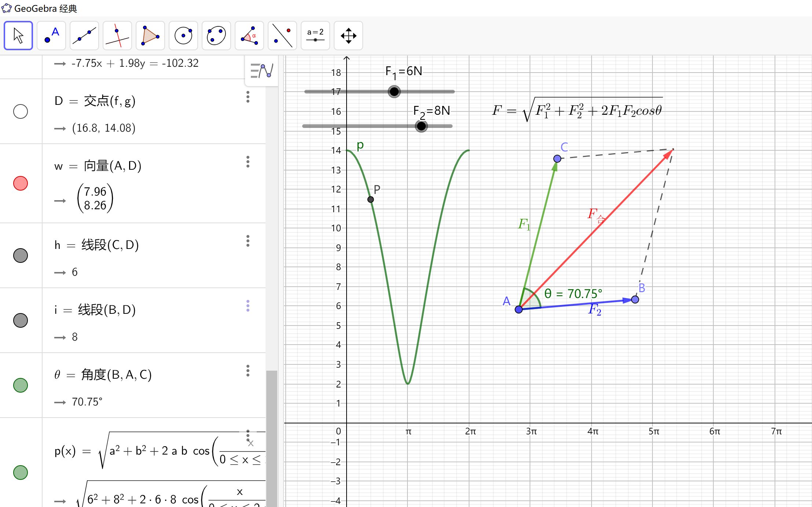Select the Line through two points tool

[x=84, y=36]
